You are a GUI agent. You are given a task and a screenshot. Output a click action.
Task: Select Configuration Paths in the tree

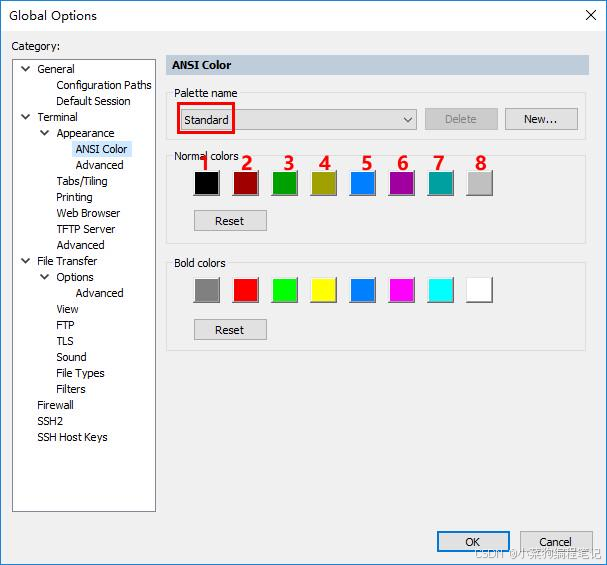tap(104, 85)
